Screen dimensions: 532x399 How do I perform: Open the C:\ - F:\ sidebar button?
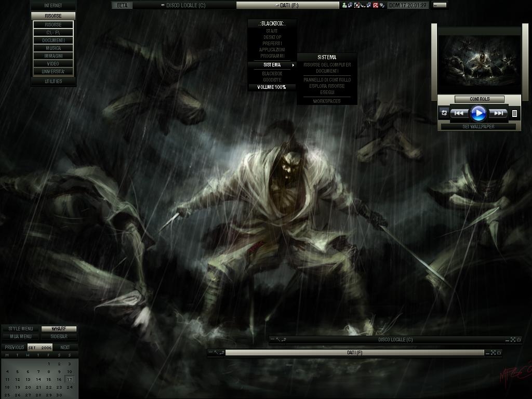click(x=54, y=33)
